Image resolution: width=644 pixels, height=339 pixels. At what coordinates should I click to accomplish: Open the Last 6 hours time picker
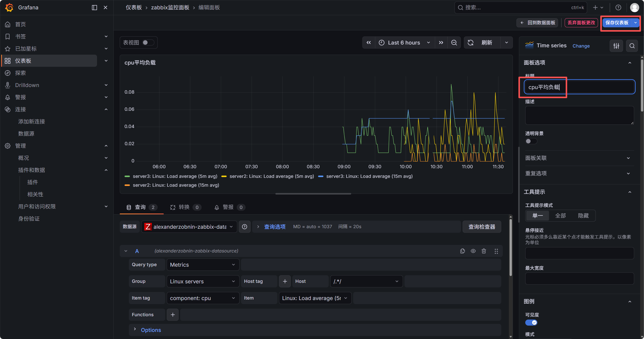pos(405,43)
